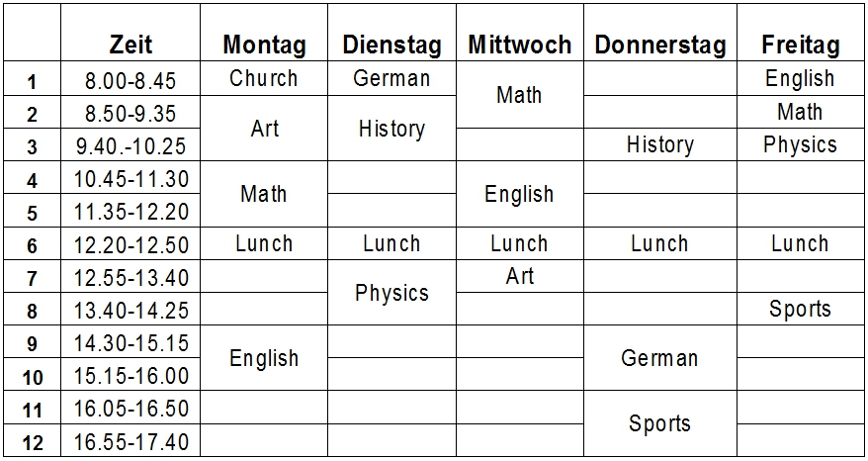Click the German cell under Donnerstag

click(x=660, y=358)
